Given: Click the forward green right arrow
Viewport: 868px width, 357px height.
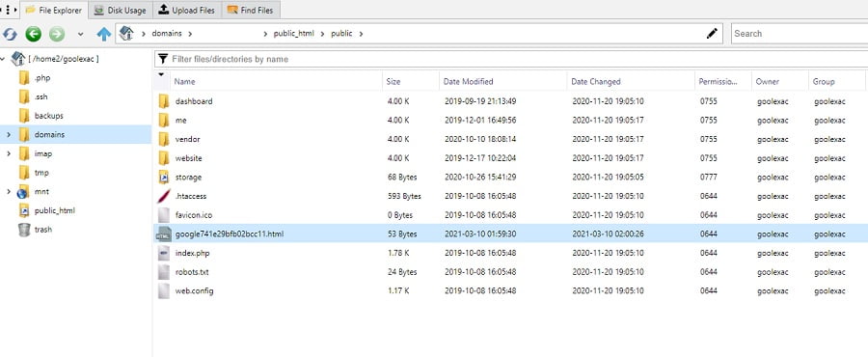Looking at the screenshot, I should tap(57, 35).
